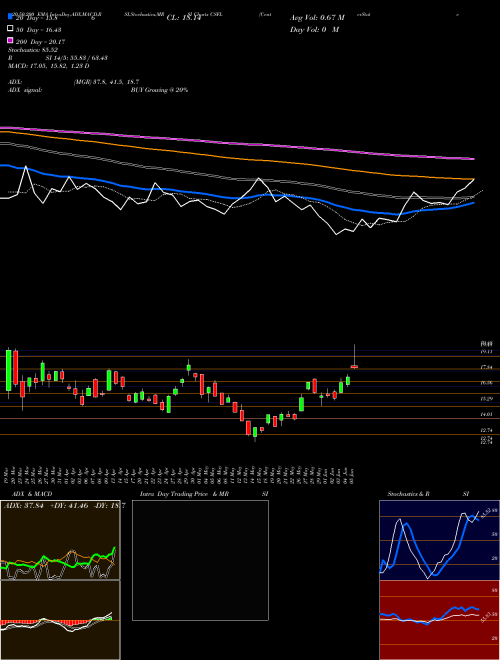Image resolution: width=500 pixels, height=660 pixels.
Task: Click the MACD histogram panel
Action: coord(60,620)
